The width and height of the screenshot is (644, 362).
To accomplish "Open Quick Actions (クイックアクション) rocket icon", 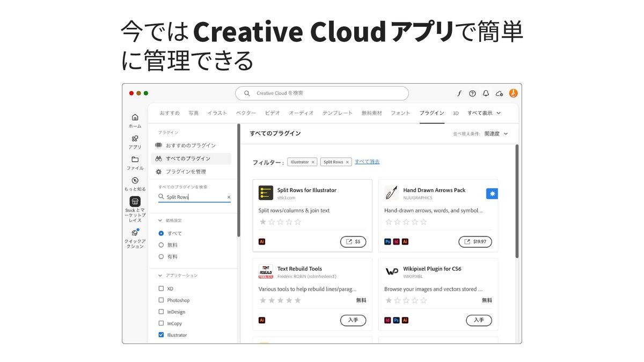I will tap(135, 233).
